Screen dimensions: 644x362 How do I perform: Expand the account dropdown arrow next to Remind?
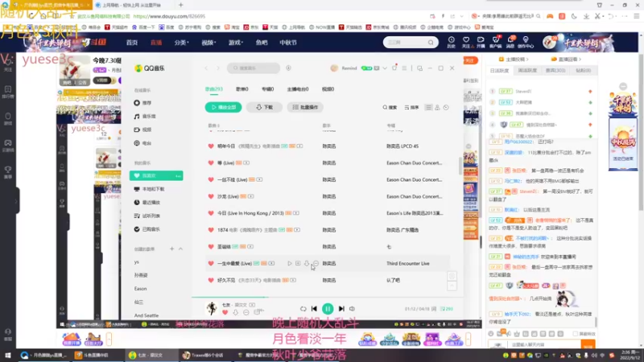[x=385, y=68]
